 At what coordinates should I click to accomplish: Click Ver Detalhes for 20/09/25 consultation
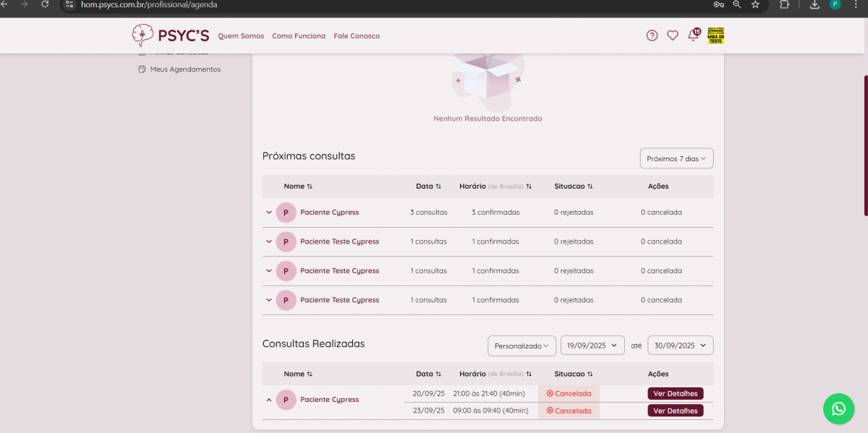[675, 394]
